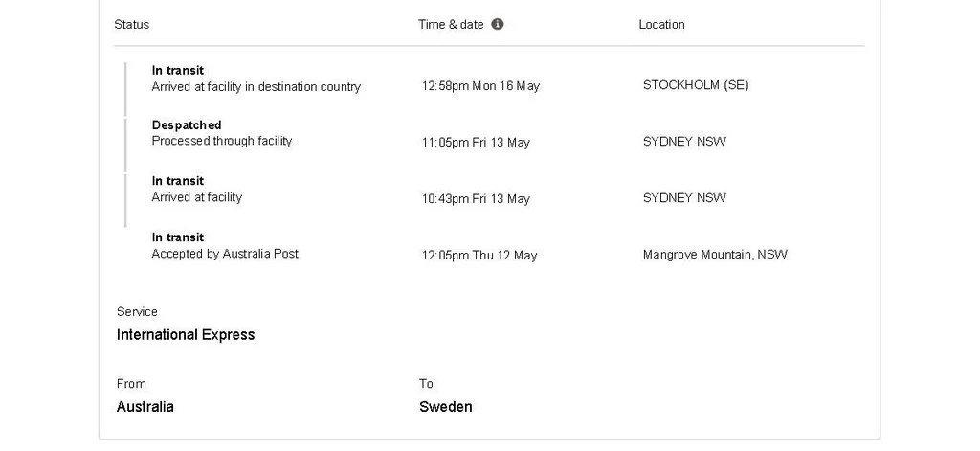Image resolution: width=980 pixels, height=451 pixels.
Task: Click 'Processed through facility' event text
Action: tap(222, 141)
